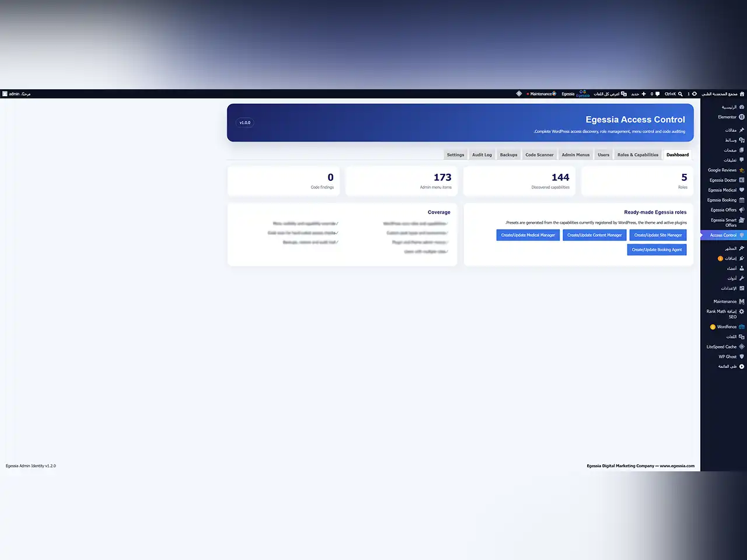This screenshot has height=560, width=747.
Task: Open the Users person icon in sidebar
Action: pos(742,268)
